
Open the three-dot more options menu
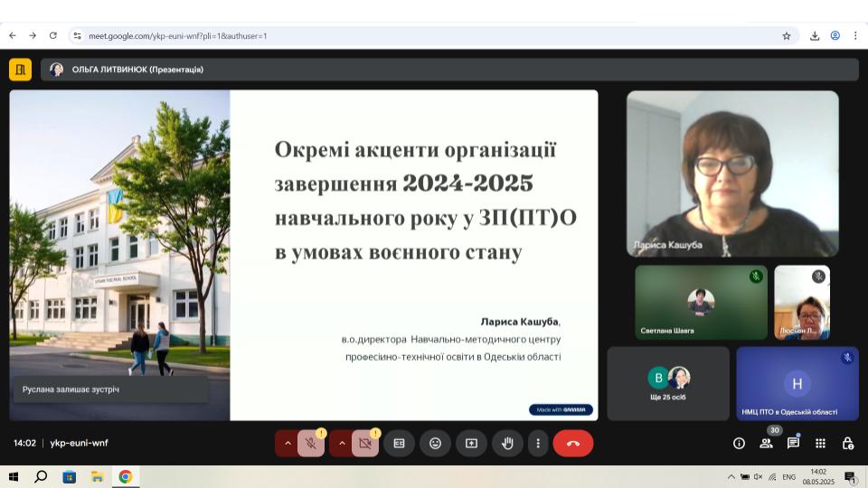(538, 443)
